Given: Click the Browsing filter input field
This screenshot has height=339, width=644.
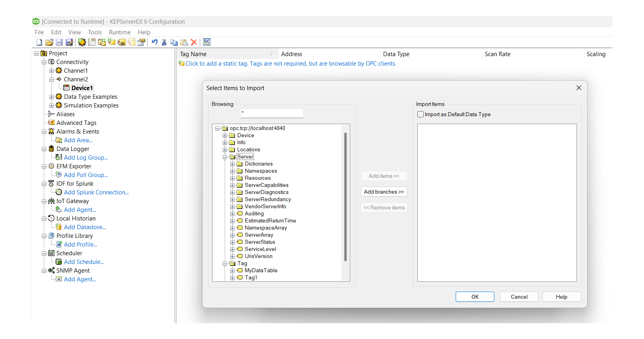Looking at the screenshot, I should pos(272,113).
